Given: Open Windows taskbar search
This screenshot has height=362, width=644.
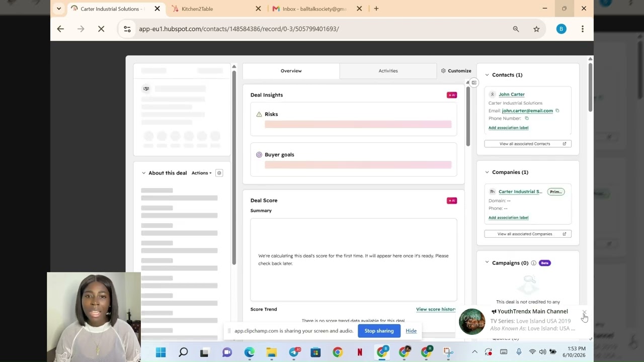Looking at the screenshot, I should click(x=183, y=352).
